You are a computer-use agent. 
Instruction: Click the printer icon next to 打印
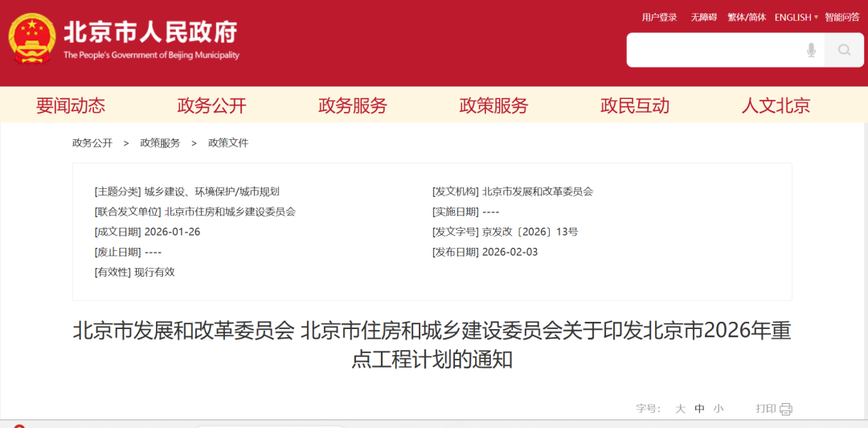(786, 409)
